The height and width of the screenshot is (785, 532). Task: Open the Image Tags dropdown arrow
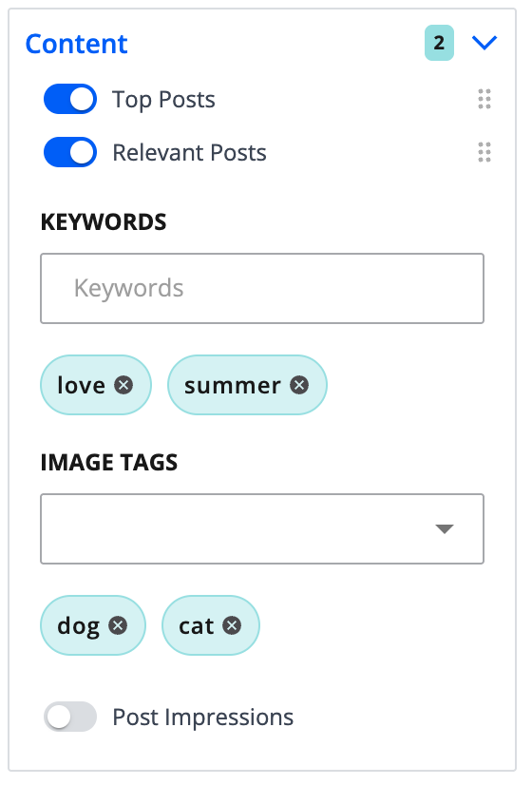point(445,528)
